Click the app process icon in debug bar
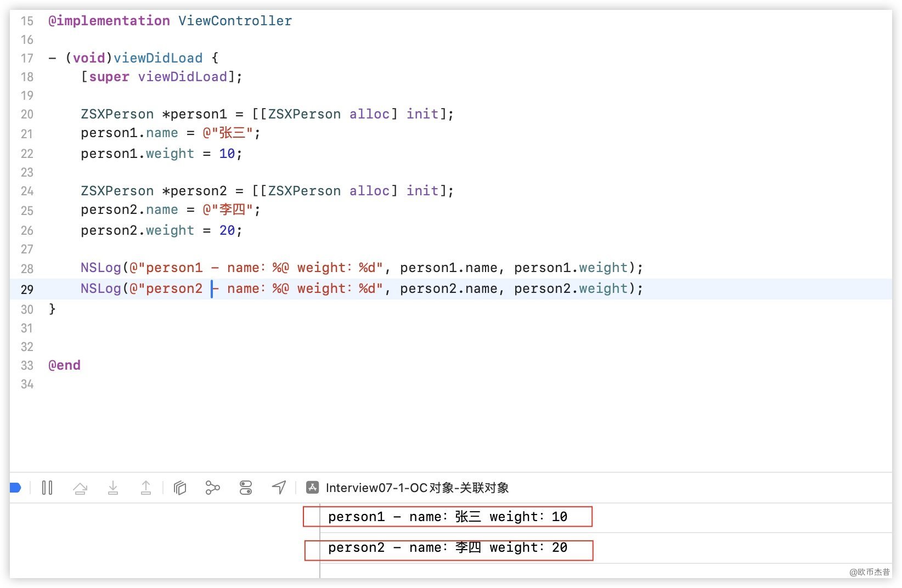902x588 pixels. pyautogui.click(x=313, y=488)
